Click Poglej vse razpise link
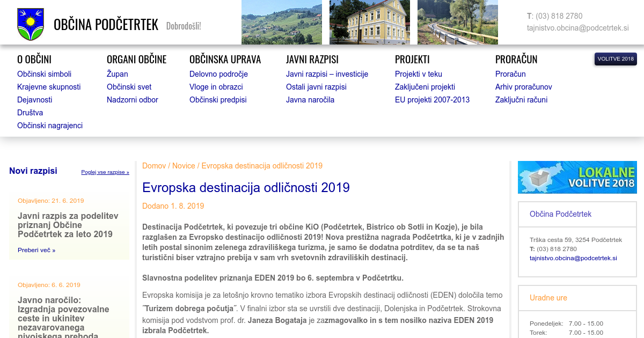644x338 pixels. point(105,172)
